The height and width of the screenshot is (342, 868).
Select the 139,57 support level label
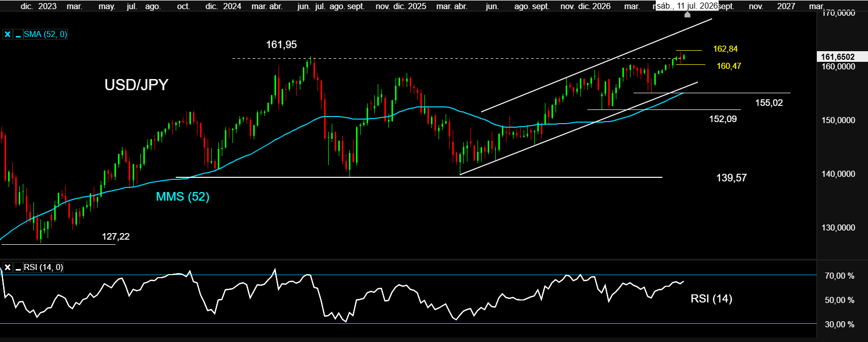tap(731, 178)
